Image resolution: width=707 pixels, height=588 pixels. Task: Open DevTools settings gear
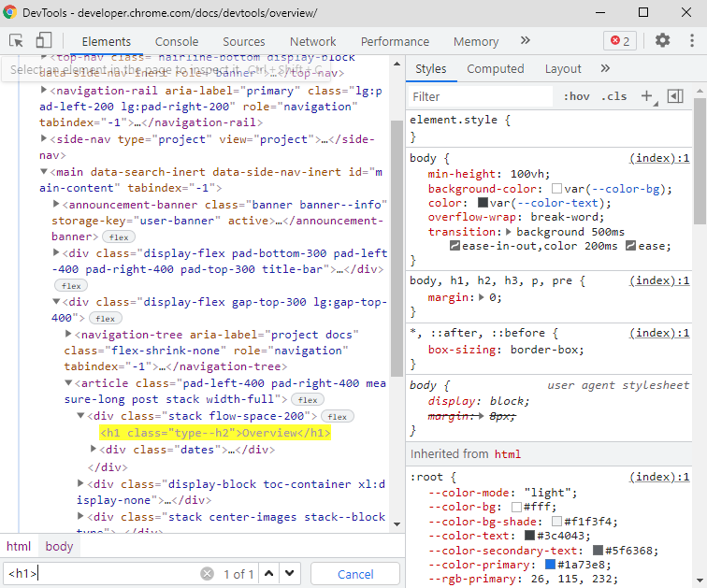(x=662, y=41)
